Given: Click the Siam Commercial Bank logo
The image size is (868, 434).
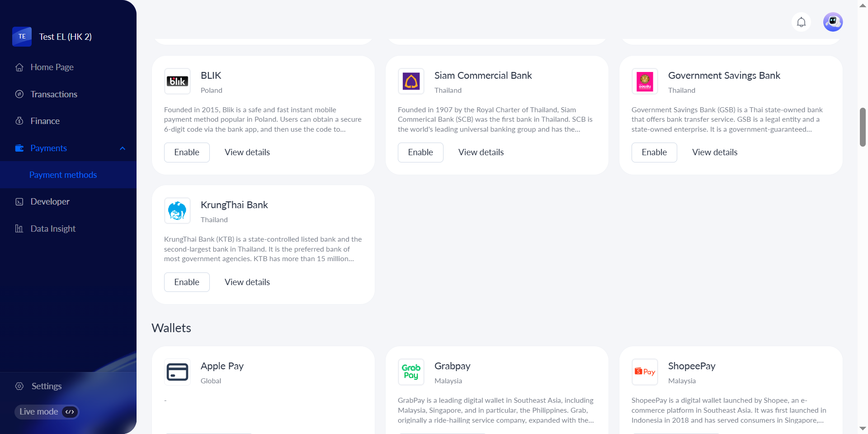Looking at the screenshot, I should 411,81.
